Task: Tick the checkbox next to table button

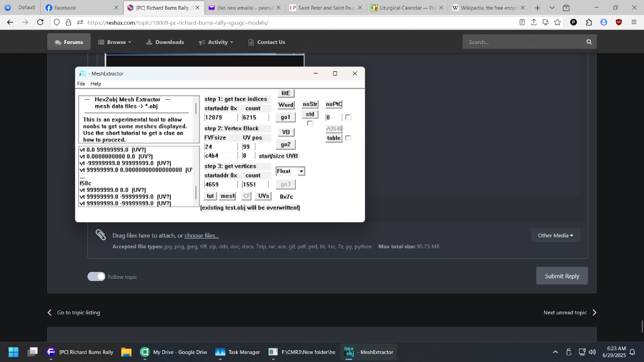Action: [x=348, y=138]
